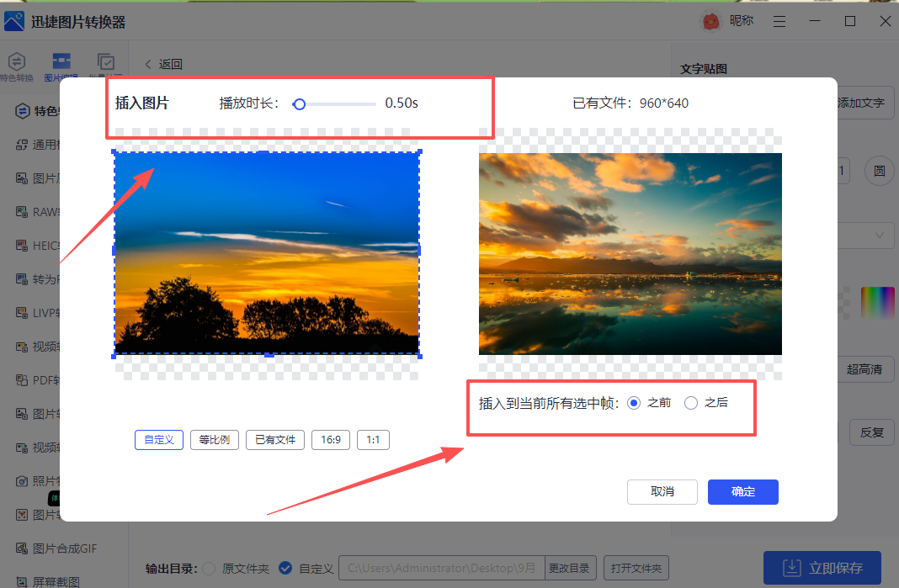
Task: Open the dropdown in the right panel
Action: point(880,236)
